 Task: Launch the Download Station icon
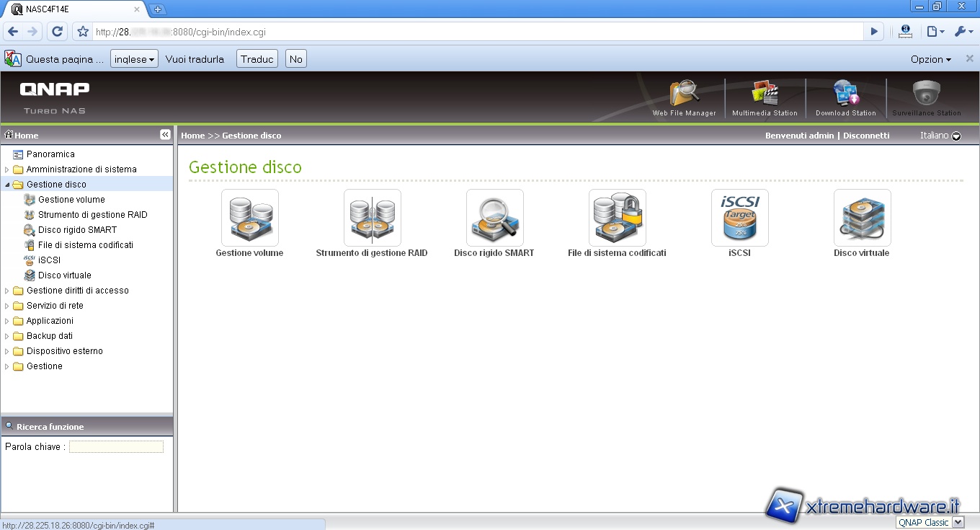(845, 96)
